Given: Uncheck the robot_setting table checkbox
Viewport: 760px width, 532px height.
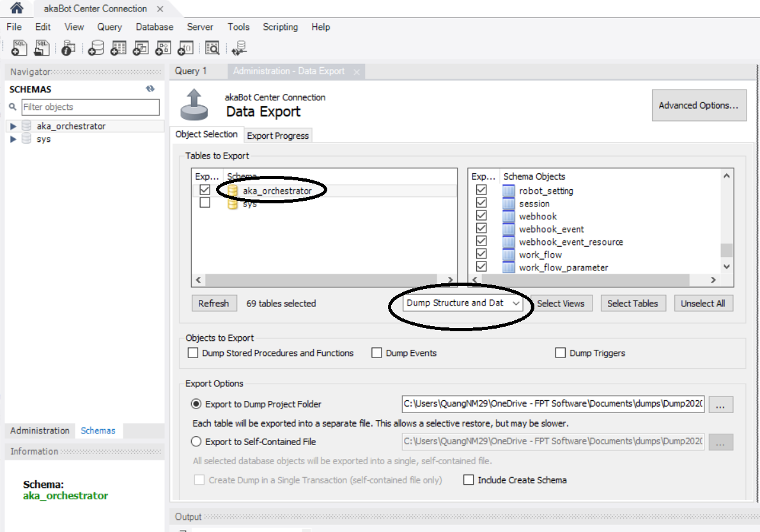Looking at the screenshot, I should click(481, 190).
